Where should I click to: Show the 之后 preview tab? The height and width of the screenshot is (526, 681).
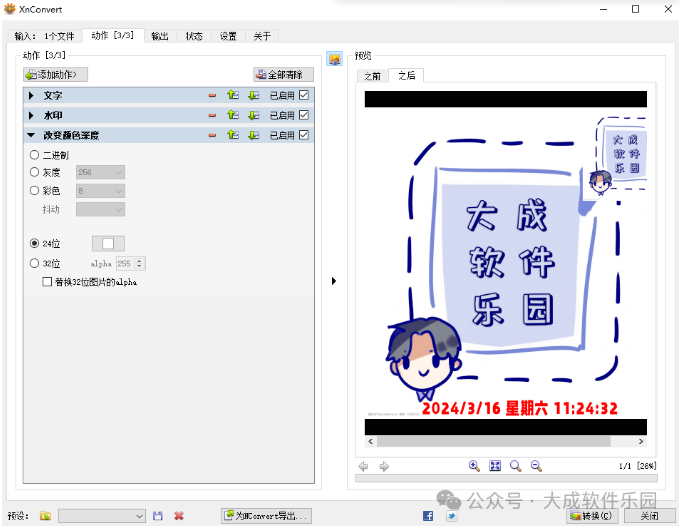point(407,75)
